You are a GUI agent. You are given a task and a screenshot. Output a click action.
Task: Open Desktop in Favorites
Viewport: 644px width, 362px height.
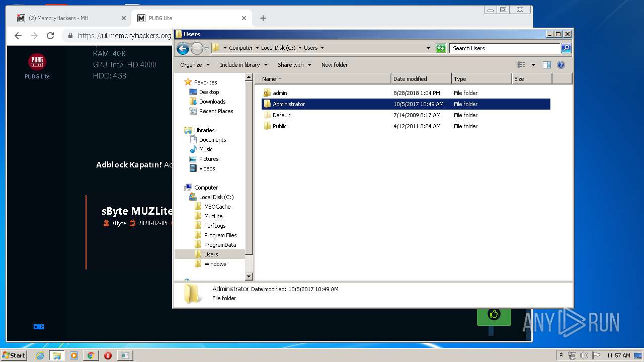pos(209,92)
